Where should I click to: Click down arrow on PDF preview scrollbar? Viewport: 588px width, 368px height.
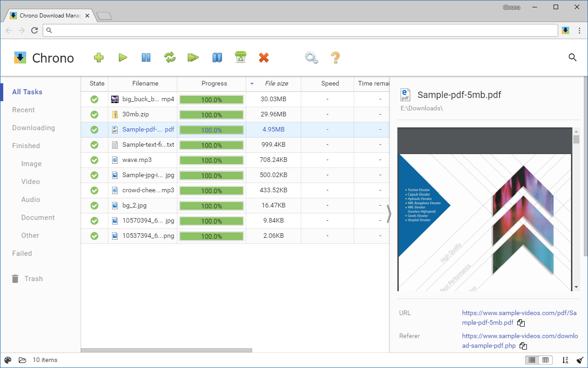(x=576, y=287)
